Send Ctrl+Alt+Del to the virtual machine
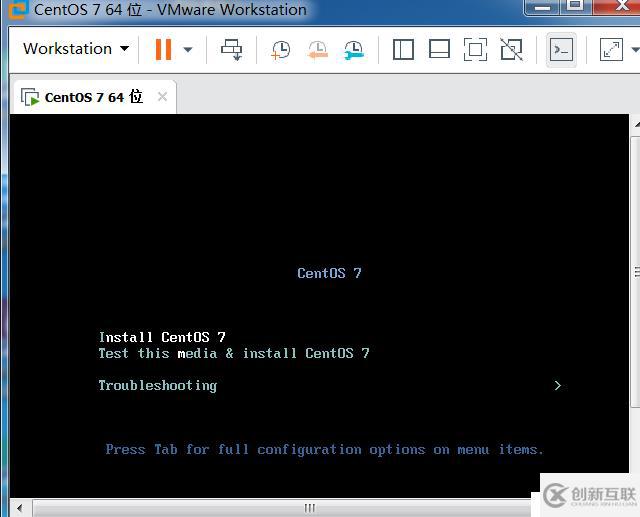The image size is (640, 517). pyautogui.click(x=232, y=49)
